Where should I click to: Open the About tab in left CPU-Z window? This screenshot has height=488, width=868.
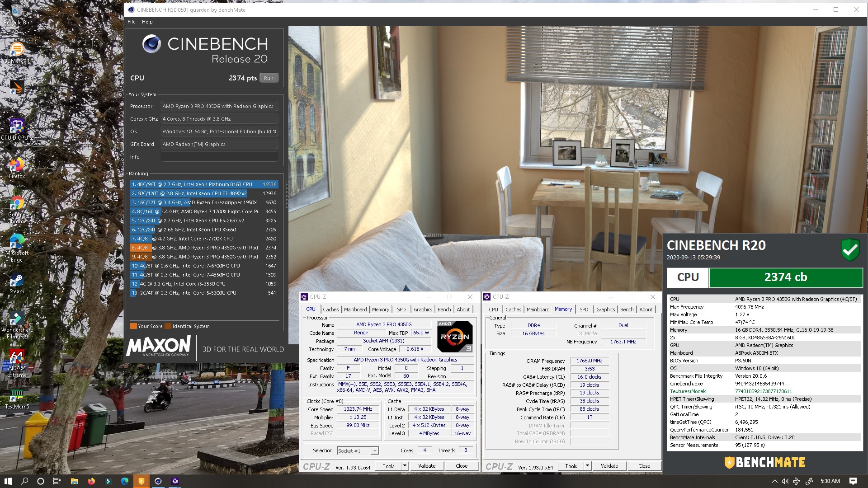(463, 310)
